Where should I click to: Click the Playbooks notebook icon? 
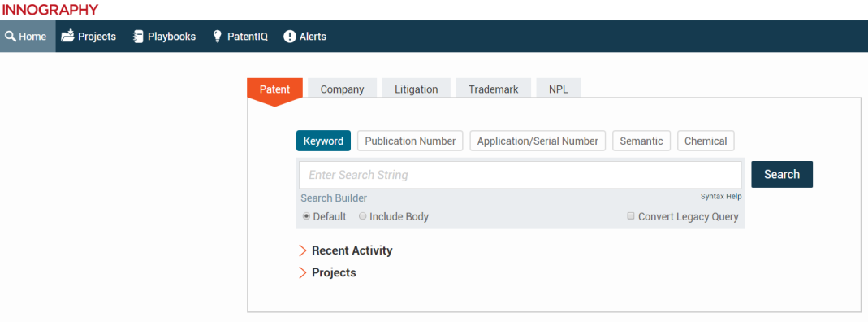[x=138, y=37]
